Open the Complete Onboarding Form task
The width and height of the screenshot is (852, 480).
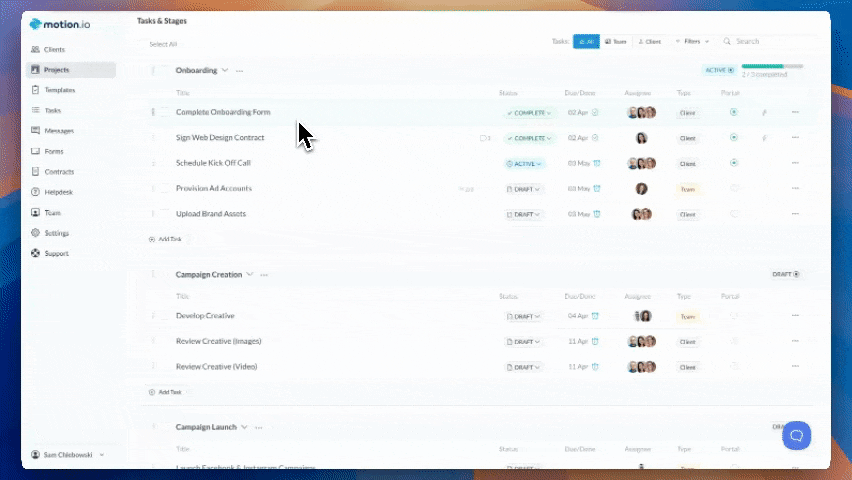[223, 112]
